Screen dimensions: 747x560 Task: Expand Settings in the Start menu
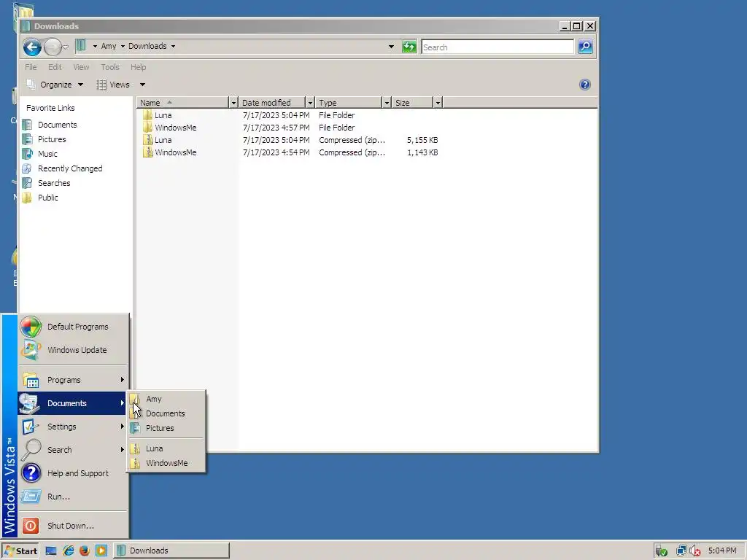point(74,427)
